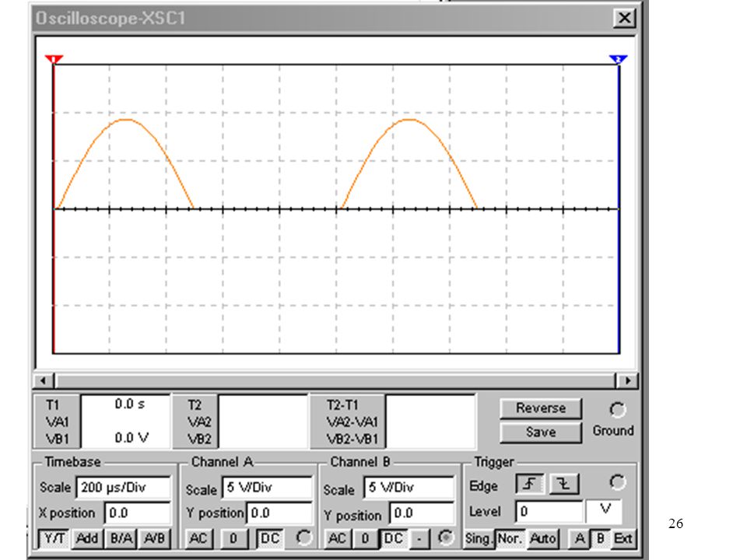The width and height of the screenshot is (747, 560).
Task: Click the X position field
Action: [138, 513]
